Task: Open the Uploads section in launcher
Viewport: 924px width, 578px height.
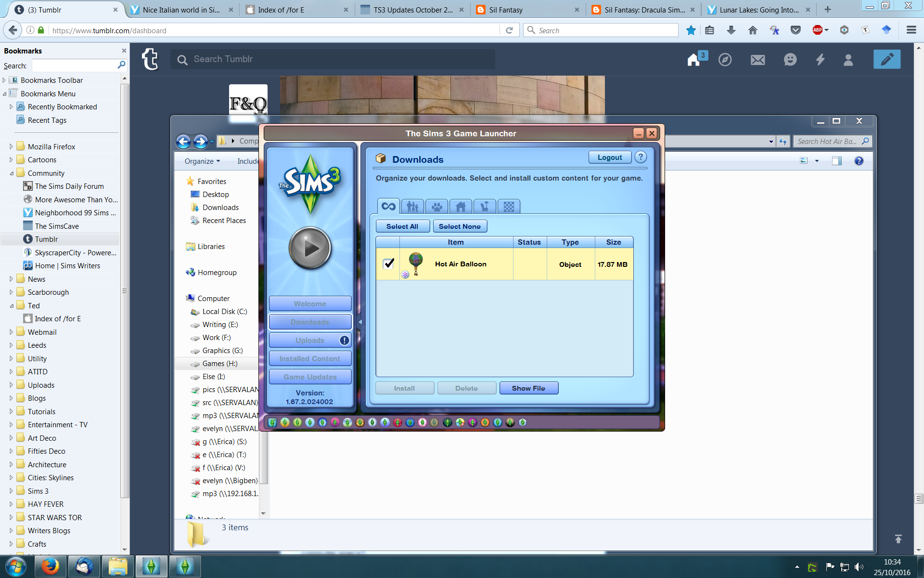Action: tap(310, 341)
